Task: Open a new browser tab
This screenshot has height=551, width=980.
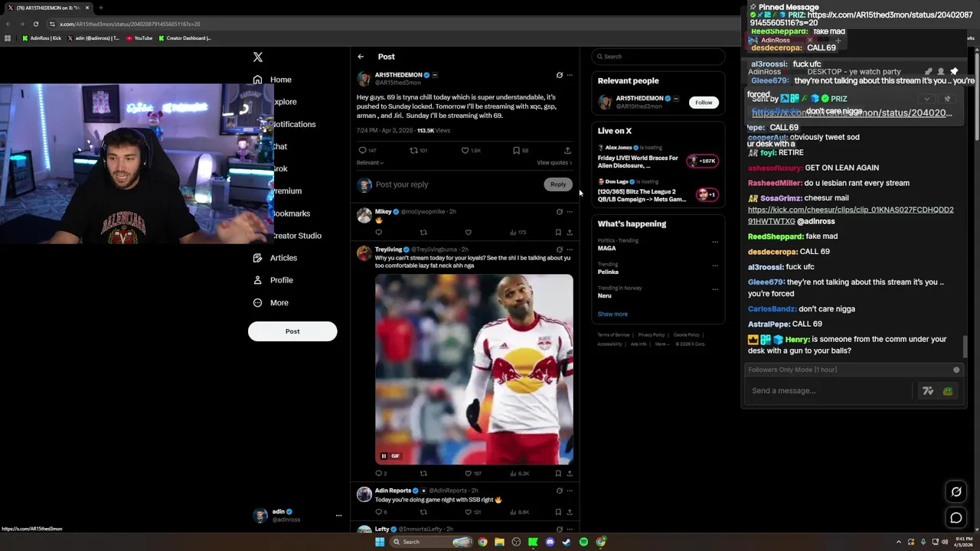Action: (x=100, y=8)
